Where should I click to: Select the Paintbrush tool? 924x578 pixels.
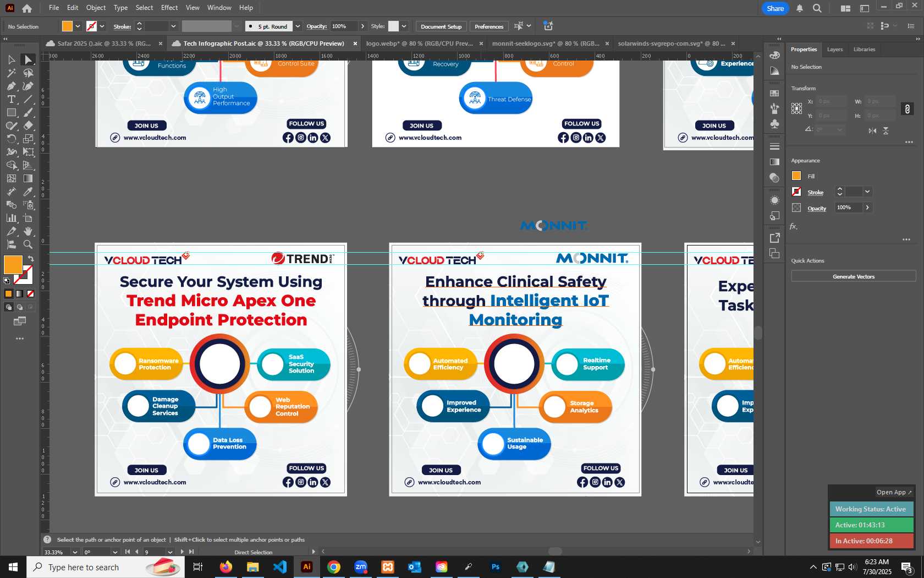click(28, 112)
